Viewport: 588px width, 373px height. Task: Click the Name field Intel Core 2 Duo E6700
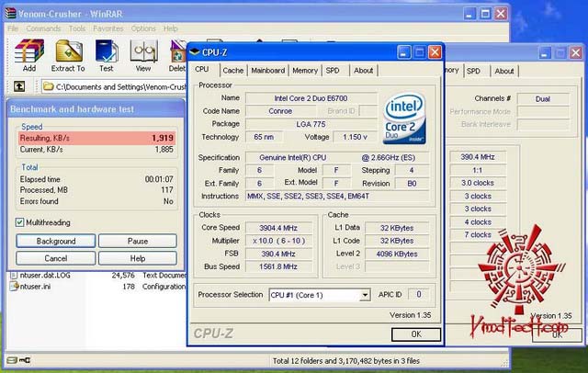click(x=311, y=98)
